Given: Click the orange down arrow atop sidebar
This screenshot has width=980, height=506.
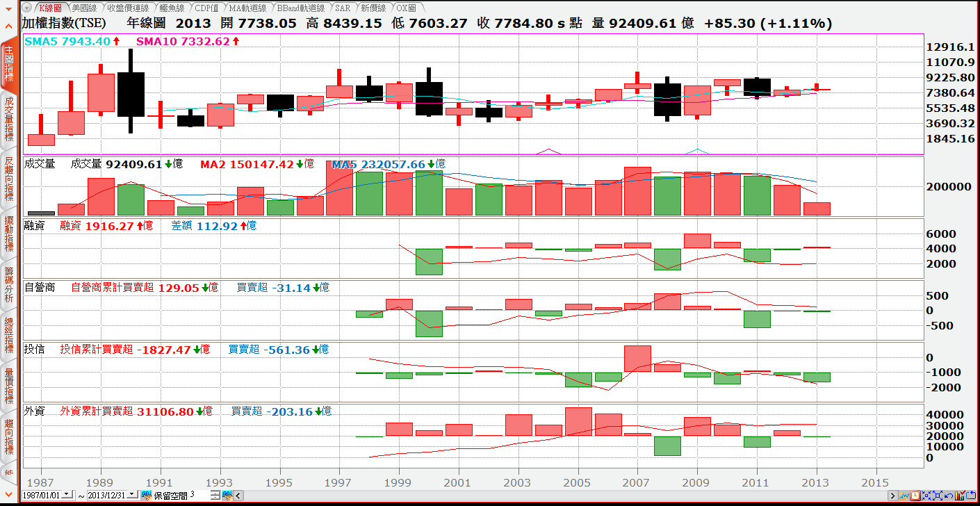Looking at the screenshot, I should pos(8,9).
